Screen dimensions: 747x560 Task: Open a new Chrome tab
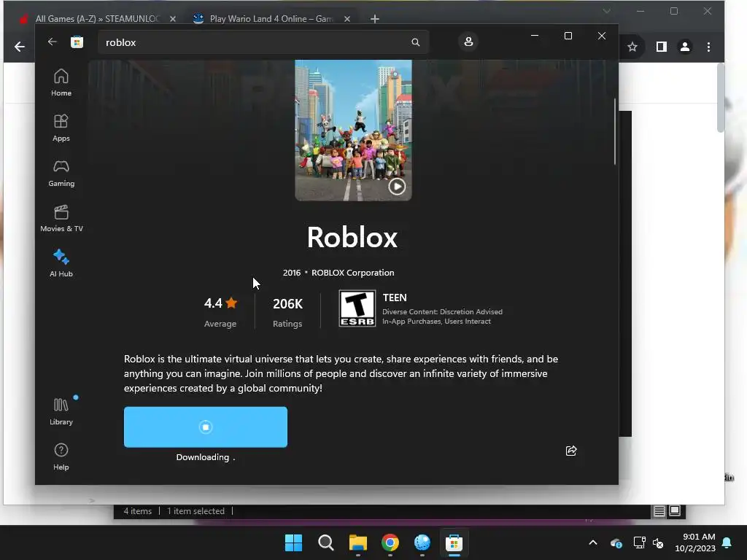click(x=375, y=18)
